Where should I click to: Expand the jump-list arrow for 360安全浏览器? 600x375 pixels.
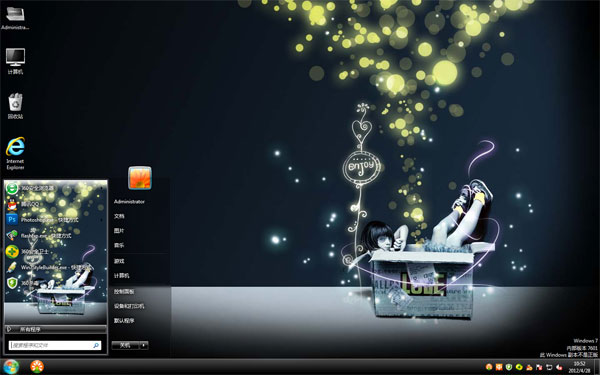click(x=101, y=188)
